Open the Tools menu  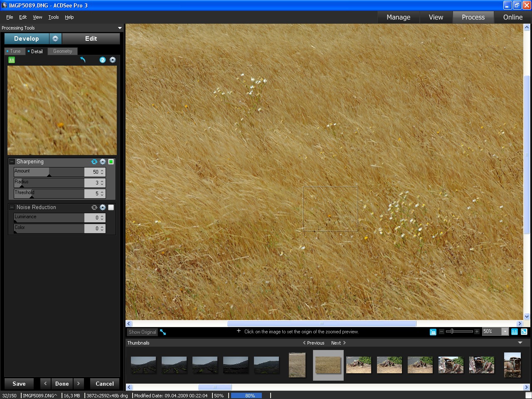pyautogui.click(x=54, y=17)
